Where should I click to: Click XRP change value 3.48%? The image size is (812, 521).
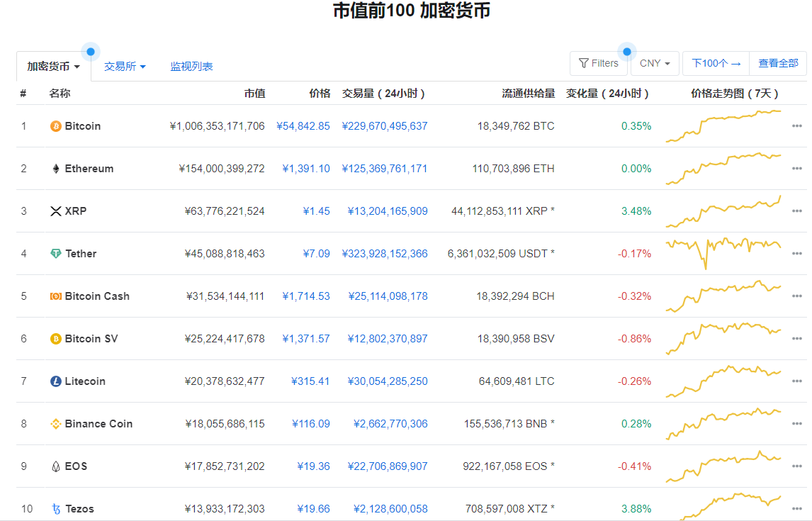click(636, 211)
